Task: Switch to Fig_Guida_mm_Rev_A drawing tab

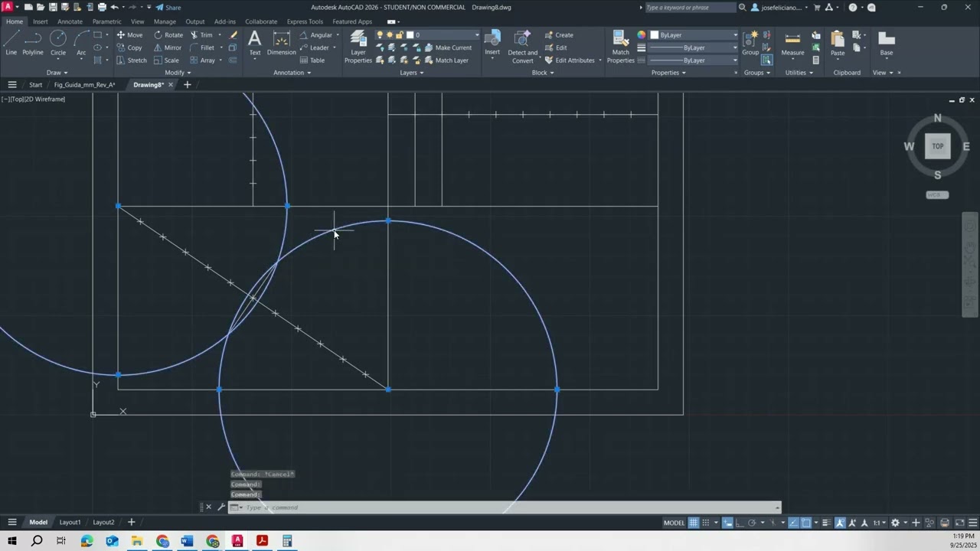Action: pos(84,85)
